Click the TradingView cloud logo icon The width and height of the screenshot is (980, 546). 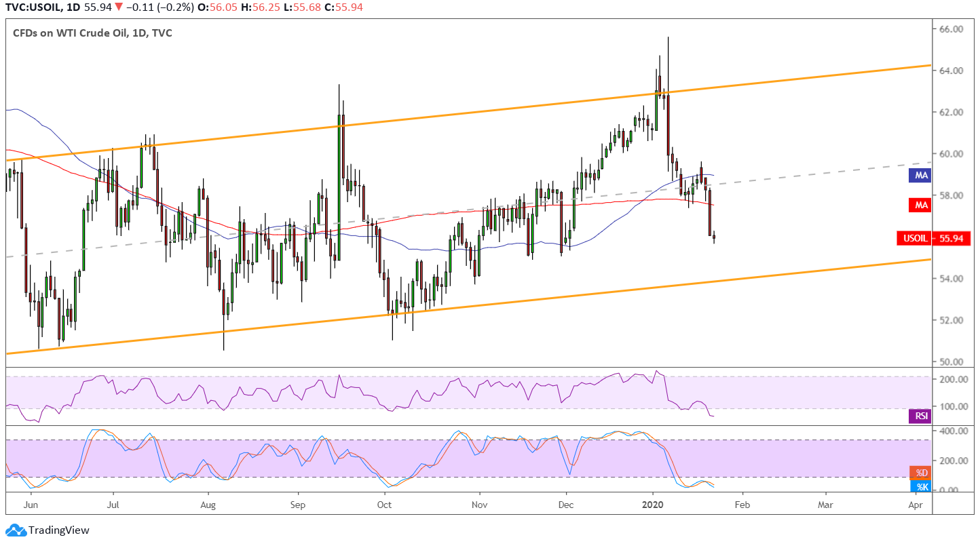16,530
